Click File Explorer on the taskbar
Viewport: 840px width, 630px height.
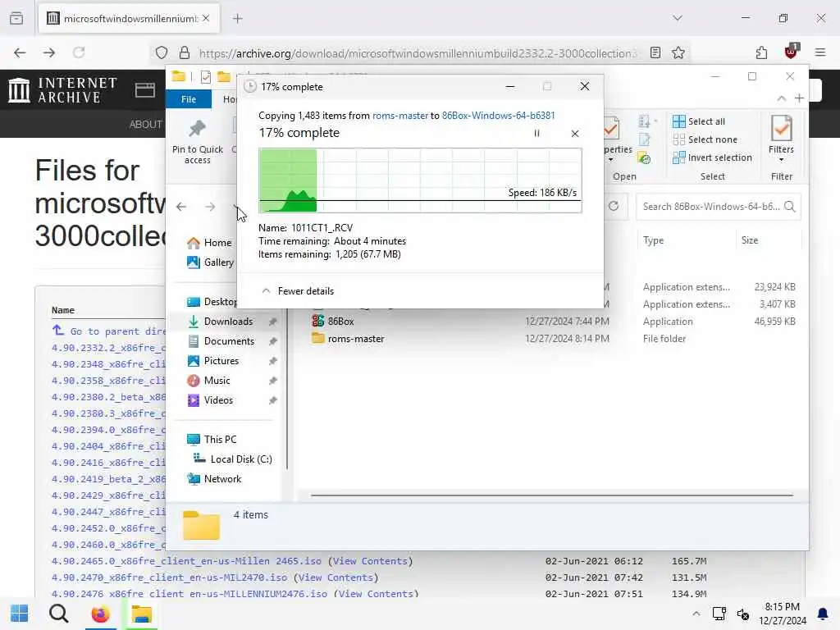point(142,614)
